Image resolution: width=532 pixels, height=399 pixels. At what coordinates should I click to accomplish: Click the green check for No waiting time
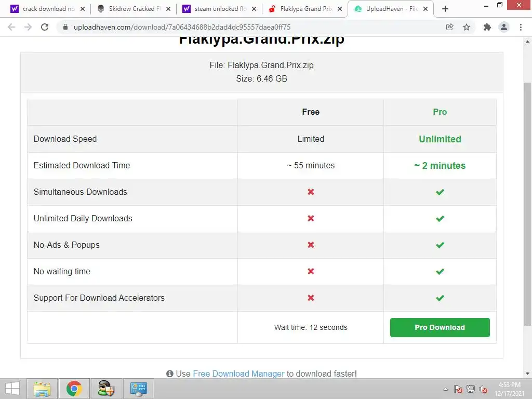pos(440,271)
